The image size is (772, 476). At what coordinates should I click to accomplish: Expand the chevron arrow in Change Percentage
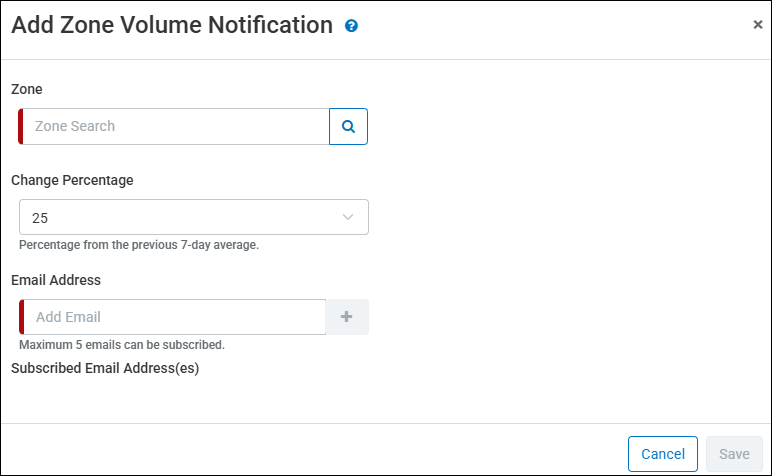click(348, 217)
